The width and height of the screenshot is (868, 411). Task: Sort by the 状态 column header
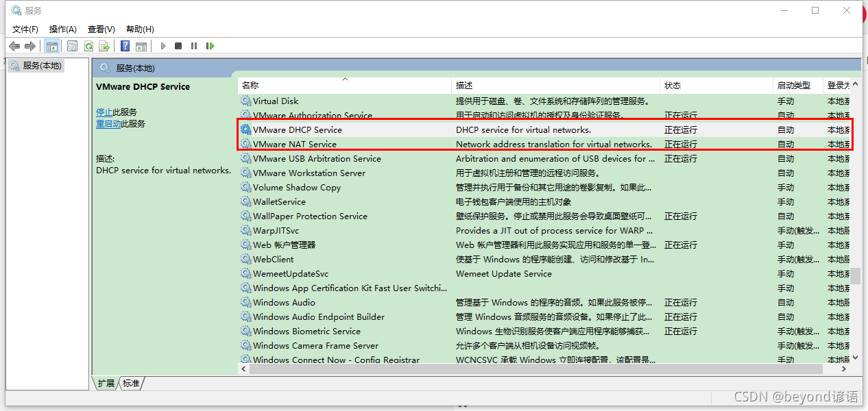point(716,86)
